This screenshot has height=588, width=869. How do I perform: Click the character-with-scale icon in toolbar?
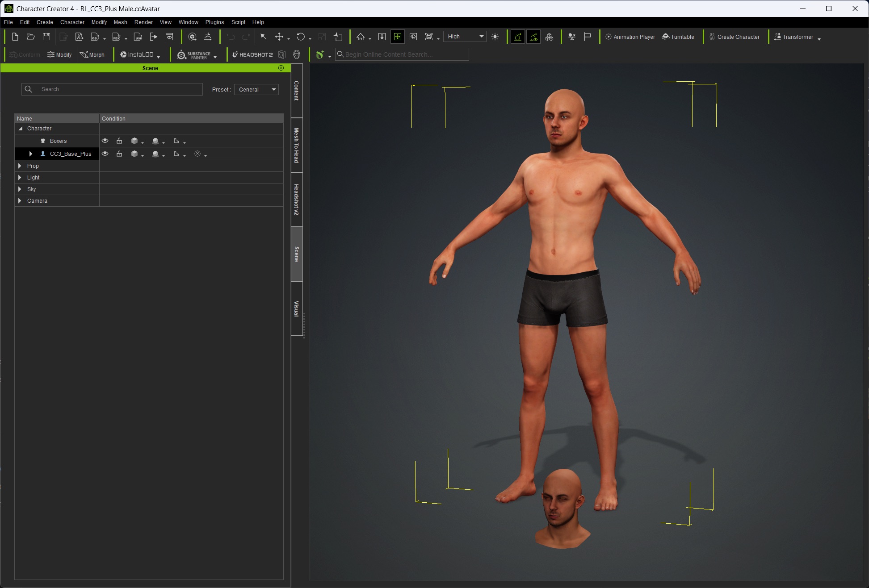572,37
